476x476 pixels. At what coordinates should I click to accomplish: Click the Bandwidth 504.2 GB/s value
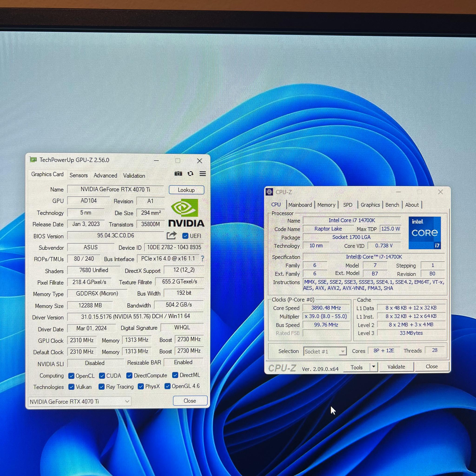click(179, 305)
